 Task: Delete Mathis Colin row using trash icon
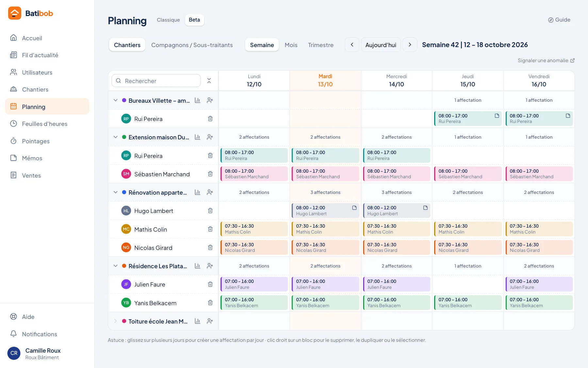[x=210, y=229]
